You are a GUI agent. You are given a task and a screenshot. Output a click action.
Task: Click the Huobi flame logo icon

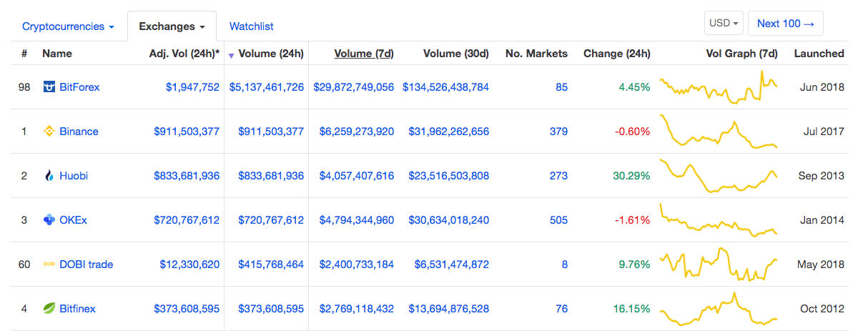49,176
